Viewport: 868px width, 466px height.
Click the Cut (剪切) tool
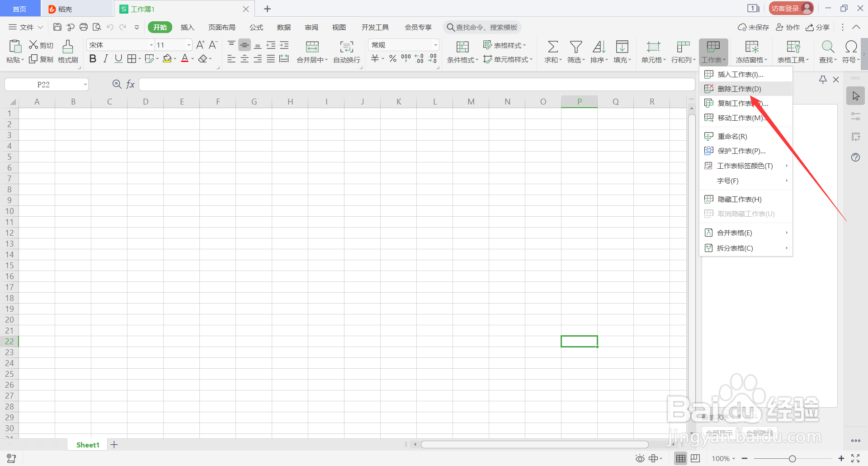41,45
